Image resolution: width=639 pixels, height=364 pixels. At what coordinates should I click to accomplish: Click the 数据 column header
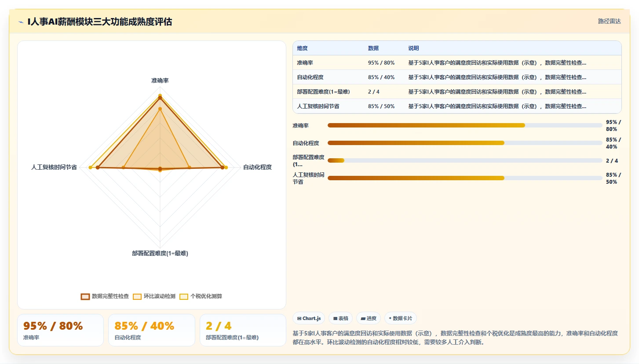[x=373, y=48]
